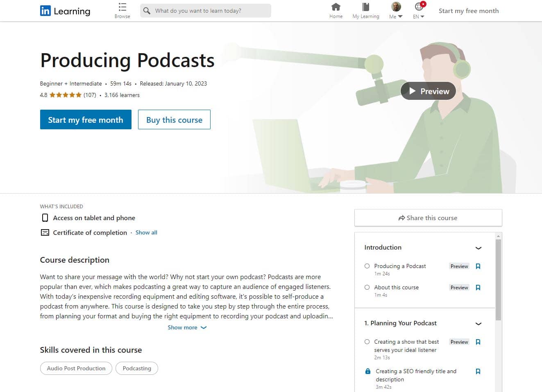Screen dimensions: 542x392
Task: Click the profile avatar picture
Action: click(x=396, y=7)
